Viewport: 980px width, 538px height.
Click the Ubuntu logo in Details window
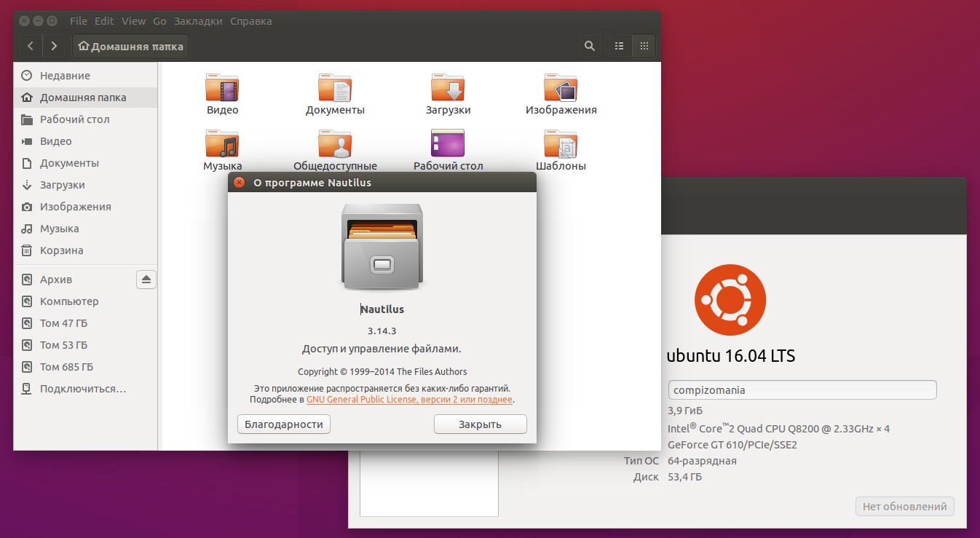[x=730, y=299]
